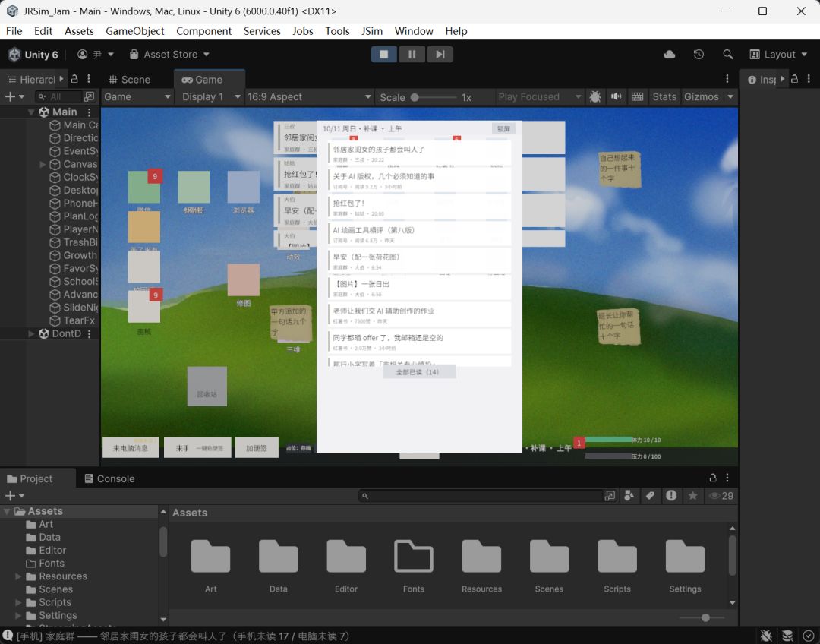Open the Asset Store dropdown
The width and height of the screenshot is (820, 644).
click(169, 55)
